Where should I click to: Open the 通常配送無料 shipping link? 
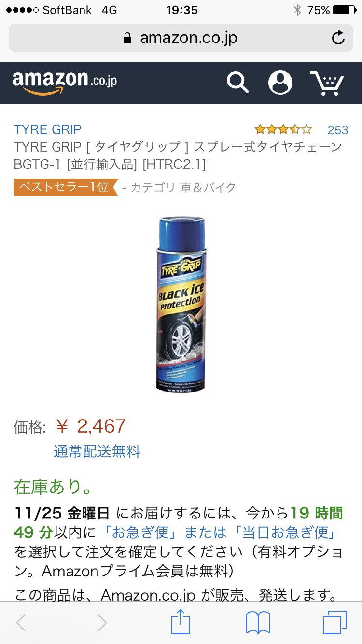[97, 451]
